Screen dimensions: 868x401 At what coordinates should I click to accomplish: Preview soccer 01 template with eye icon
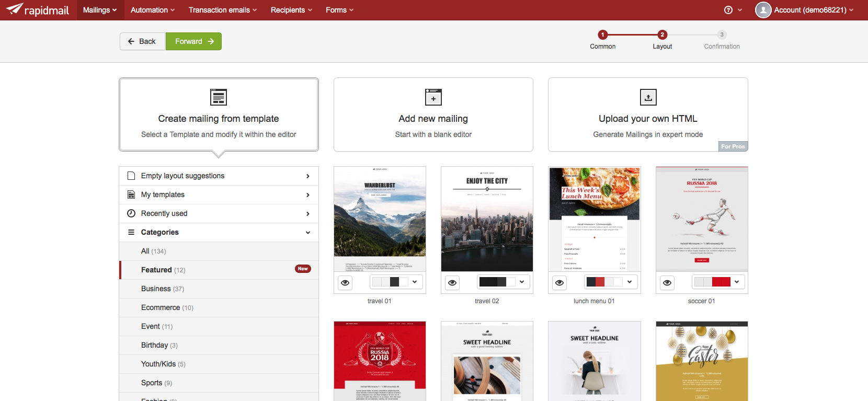667,282
